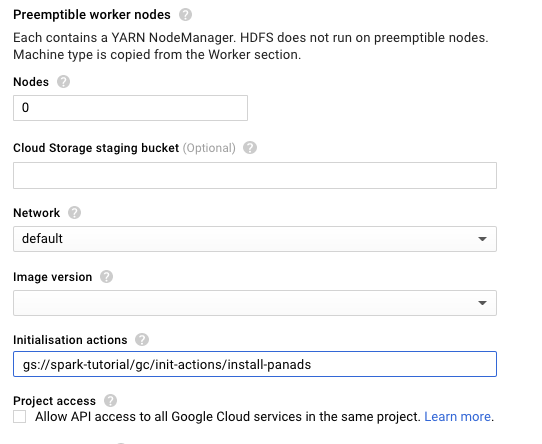Screen dimensions: 542x444
Task: Click the help icon next to Nodes
Action: pyautogui.click(x=63, y=82)
